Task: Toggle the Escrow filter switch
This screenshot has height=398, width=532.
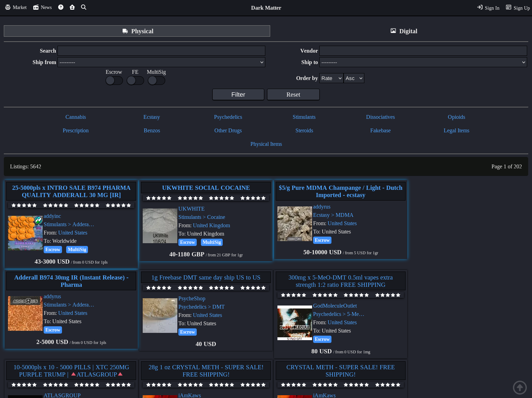Action: point(114,80)
